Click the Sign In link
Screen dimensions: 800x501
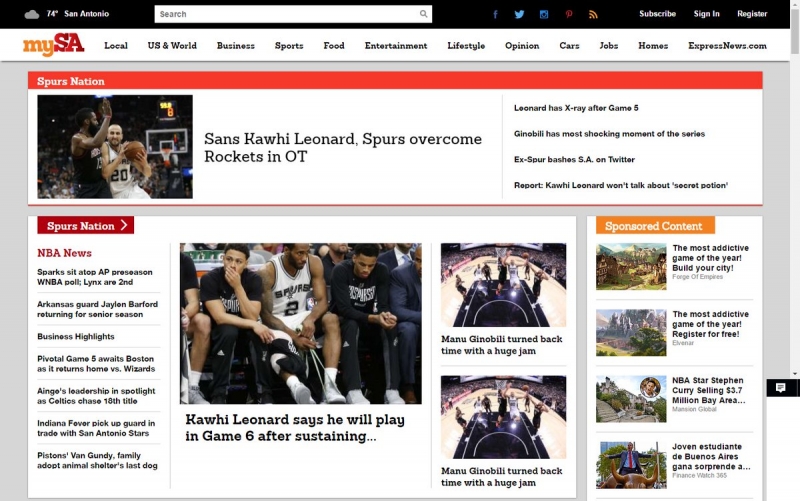(706, 14)
